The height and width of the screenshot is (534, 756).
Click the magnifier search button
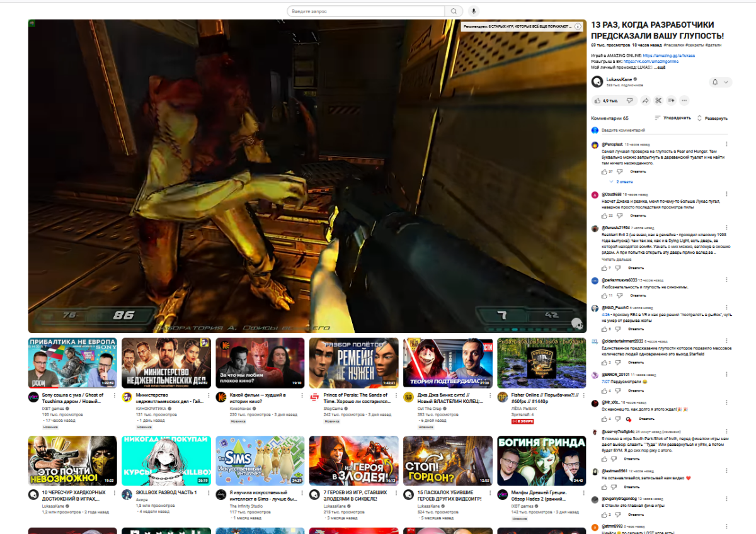click(454, 11)
